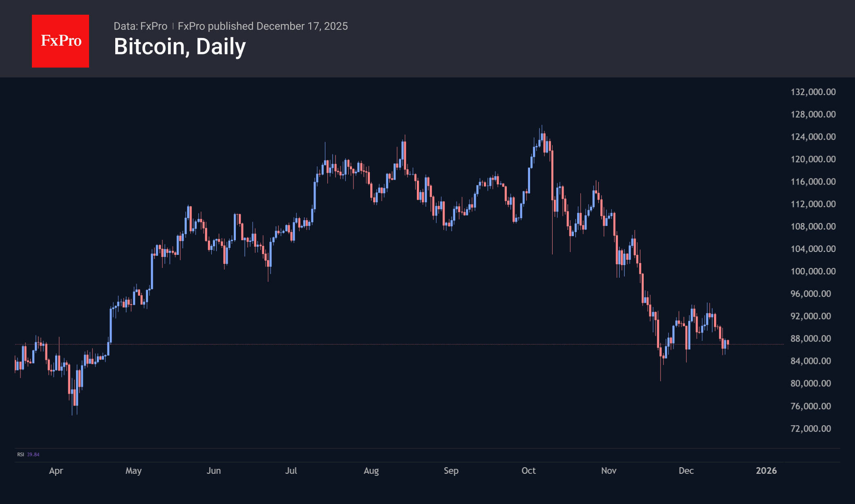Screen dimensions: 855x504
Task: Click the 132,000.00 price axis label
Action: [x=813, y=92]
